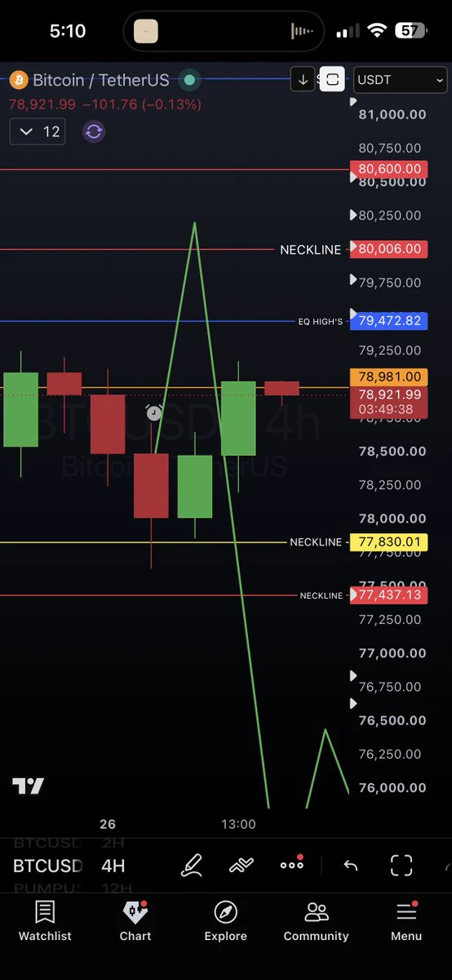
Task: Tap the 5:10 clock in status bar
Action: click(x=68, y=31)
